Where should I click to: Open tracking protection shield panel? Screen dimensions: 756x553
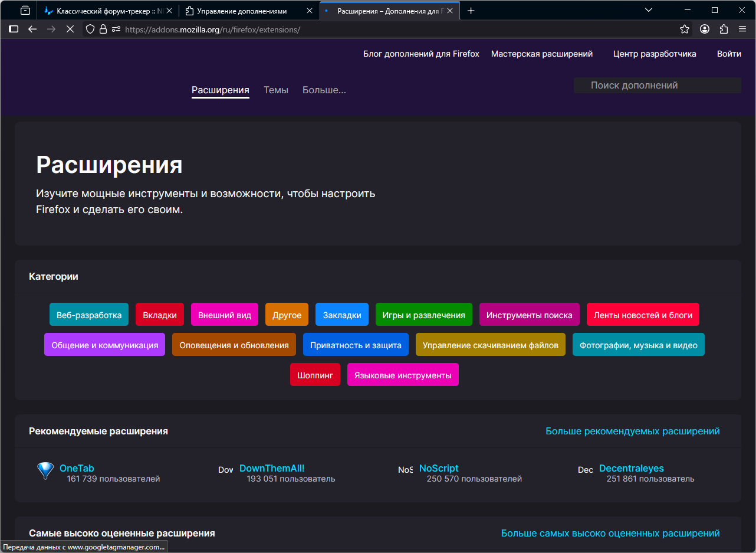coord(90,29)
